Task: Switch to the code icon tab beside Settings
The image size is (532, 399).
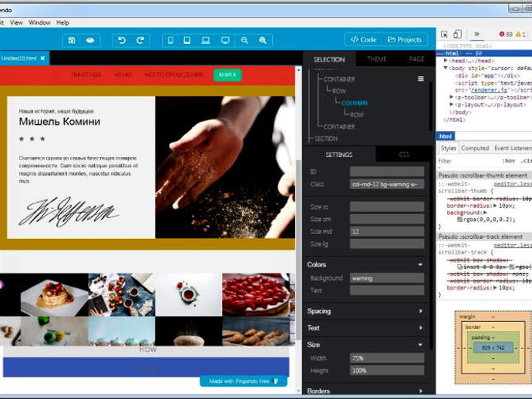Action: pos(404,155)
